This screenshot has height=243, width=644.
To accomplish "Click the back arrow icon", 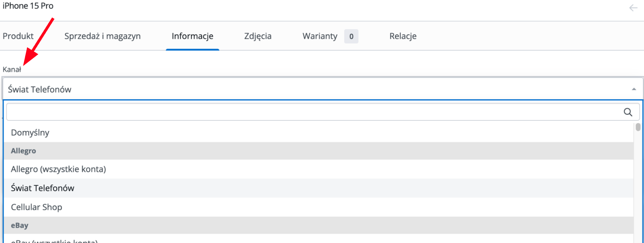I will (x=633, y=8).
